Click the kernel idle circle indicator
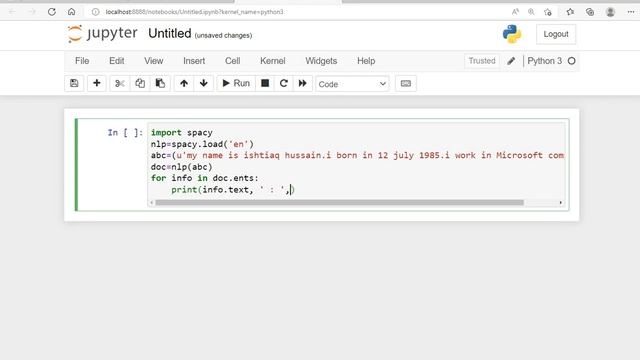Screen dimensions: 640x360 (571, 61)
